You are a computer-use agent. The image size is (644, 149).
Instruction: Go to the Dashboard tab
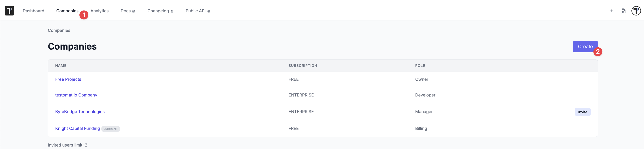(x=33, y=11)
